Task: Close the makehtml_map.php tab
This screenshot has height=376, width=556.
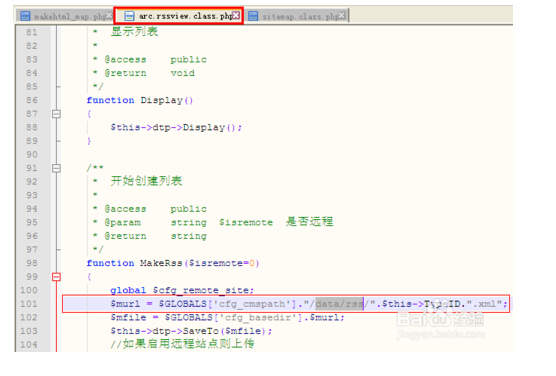Action: click(x=109, y=15)
